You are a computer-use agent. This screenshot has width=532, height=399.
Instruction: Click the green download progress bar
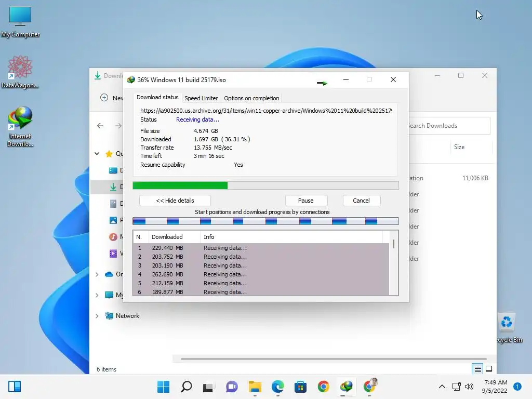coord(265,185)
